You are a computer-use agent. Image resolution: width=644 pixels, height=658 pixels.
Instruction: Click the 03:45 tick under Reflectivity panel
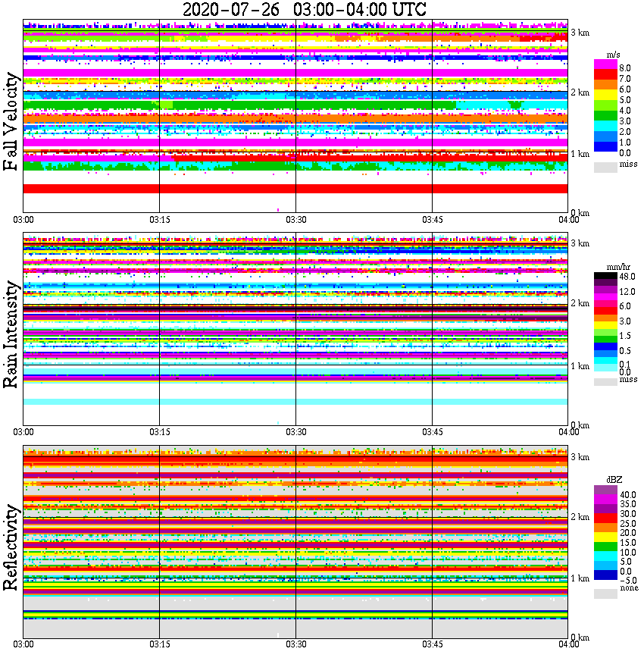[x=433, y=644]
